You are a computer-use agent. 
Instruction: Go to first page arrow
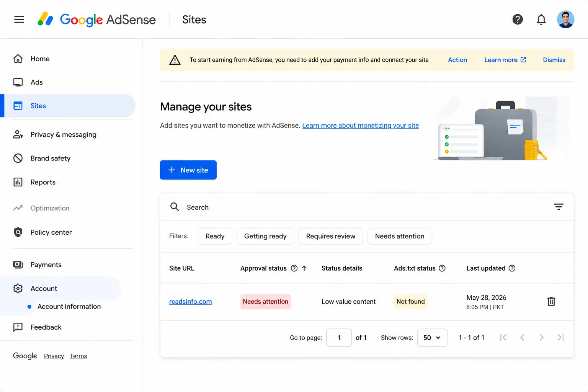pos(503,337)
